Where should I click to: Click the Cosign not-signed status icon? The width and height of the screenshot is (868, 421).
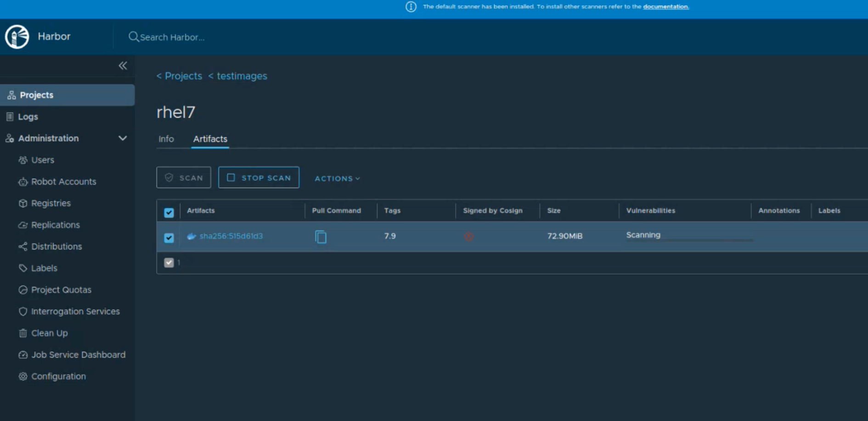click(468, 237)
